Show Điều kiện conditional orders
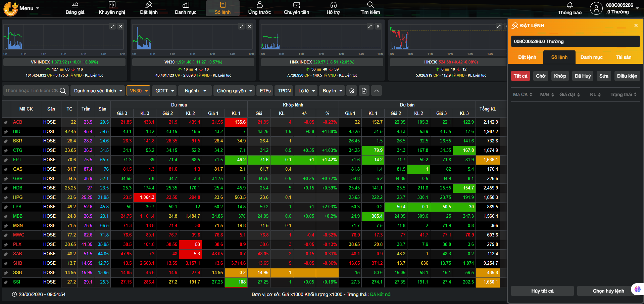The height and width of the screenshot is (304, 644). click(x=627, y=76)
